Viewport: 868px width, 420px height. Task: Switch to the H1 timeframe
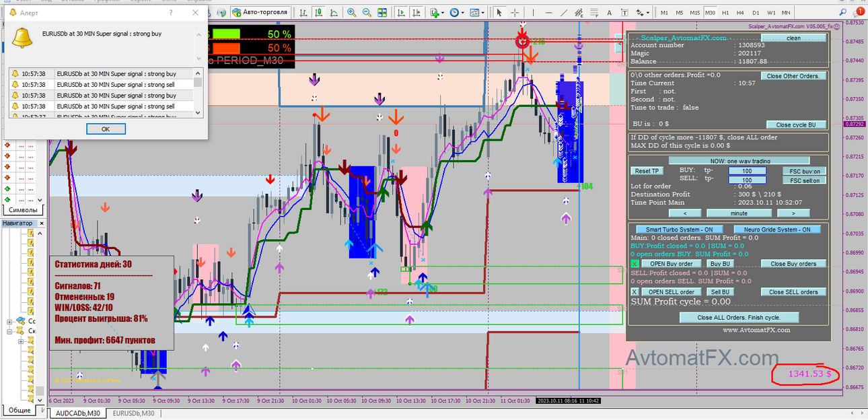725,13
